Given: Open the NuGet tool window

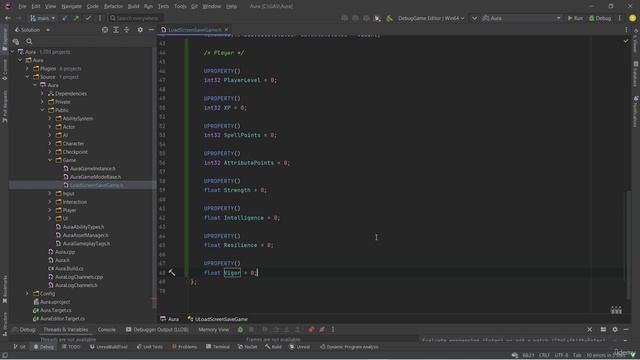Looking at the screenshot, I should point(247,347).
